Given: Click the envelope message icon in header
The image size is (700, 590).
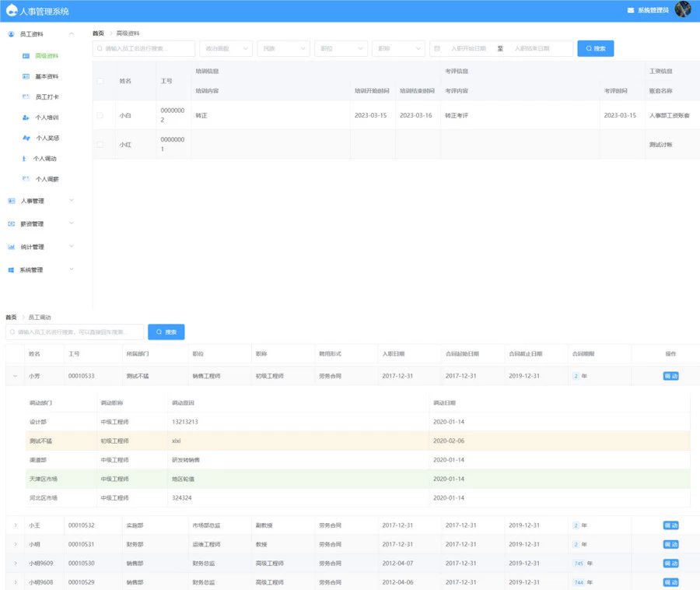Looking at the screenshot, I should coord(630,10).
